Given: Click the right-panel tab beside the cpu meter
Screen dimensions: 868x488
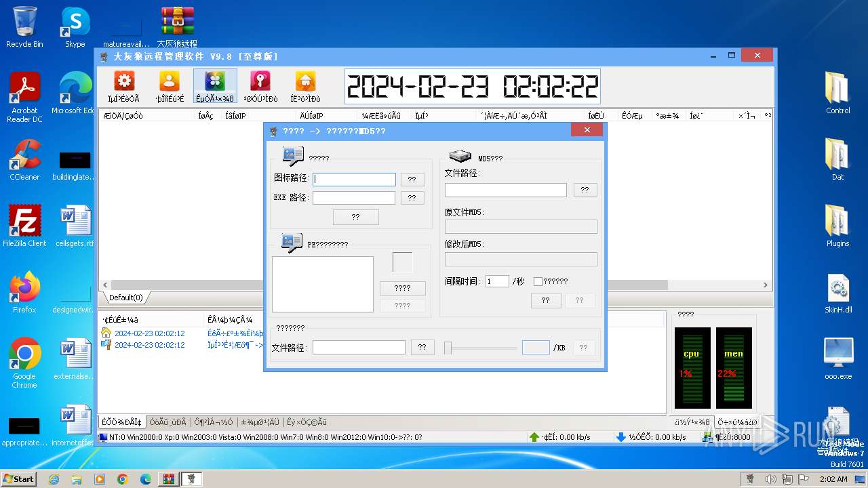Looking at the screenshot, I should (692, 422).
